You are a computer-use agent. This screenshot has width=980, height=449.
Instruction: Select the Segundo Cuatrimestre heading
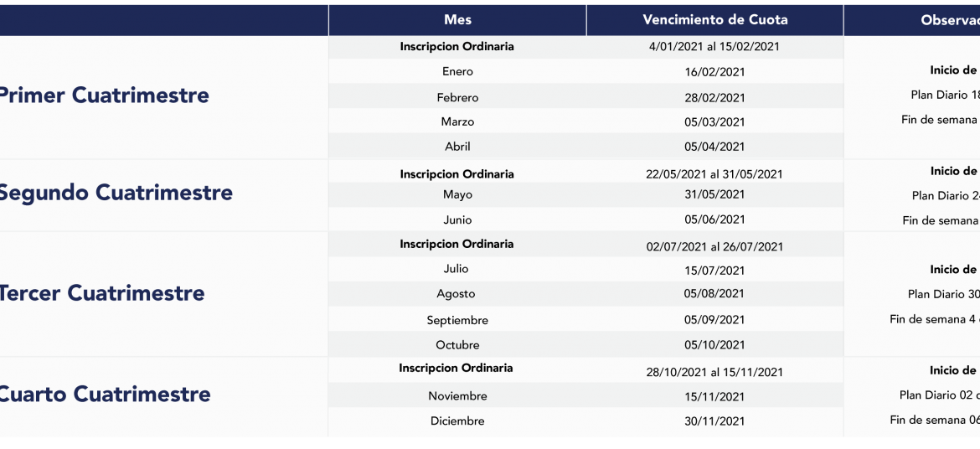click(x=116, y=193)
